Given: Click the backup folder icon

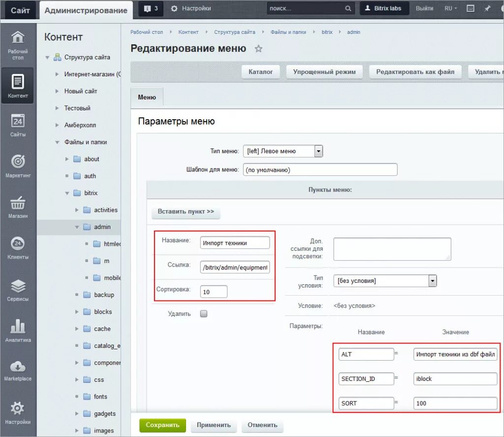Looking at the screenshot, I should click(x=87, y=295).
